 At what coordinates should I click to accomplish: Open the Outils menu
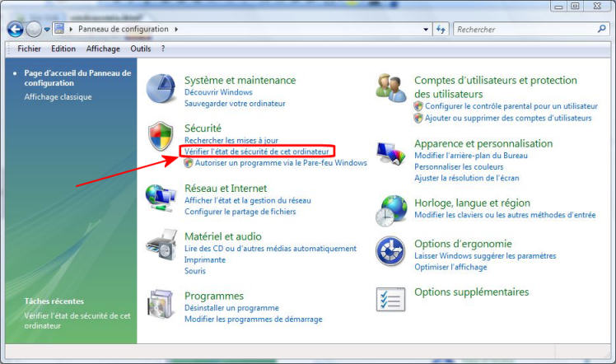pos(141,49)
